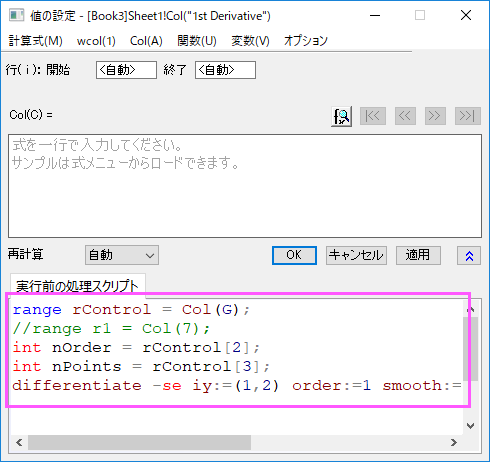Open the Col(A) menu
The height and width of the screenshot is (462, 490).
(146, 41)
